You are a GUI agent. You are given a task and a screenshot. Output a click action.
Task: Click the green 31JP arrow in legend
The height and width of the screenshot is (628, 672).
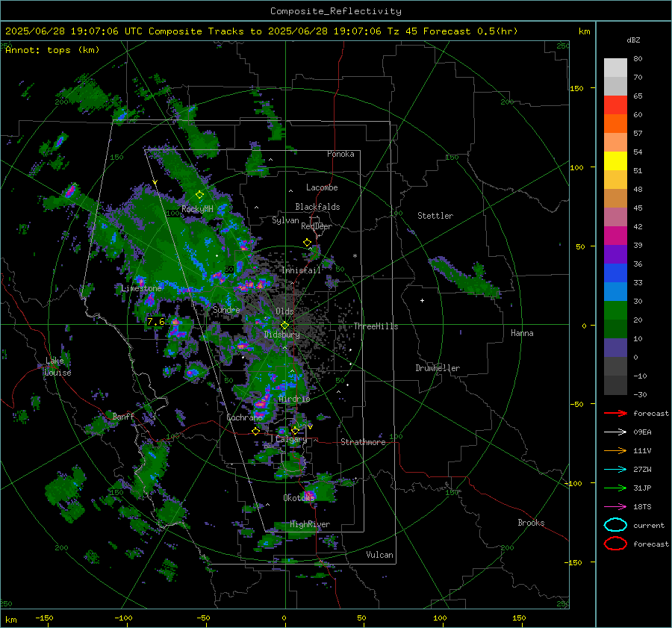point(615,488)
